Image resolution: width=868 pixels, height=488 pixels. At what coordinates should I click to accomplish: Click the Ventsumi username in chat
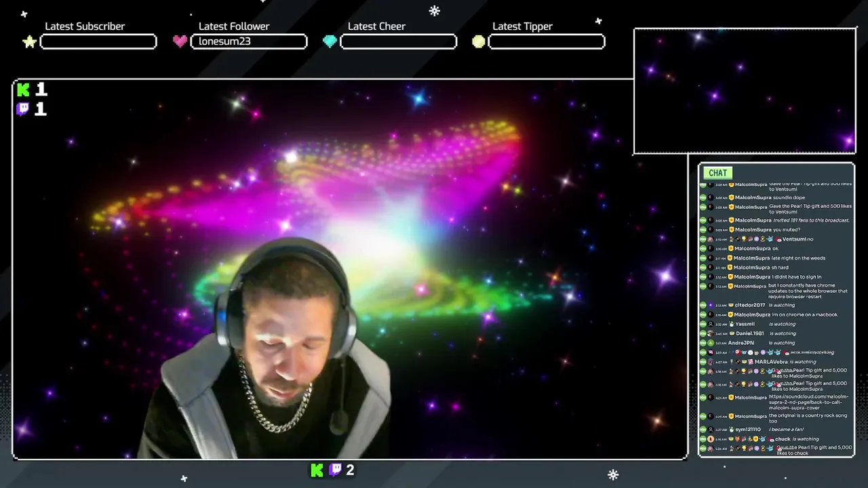pos(793,239)
